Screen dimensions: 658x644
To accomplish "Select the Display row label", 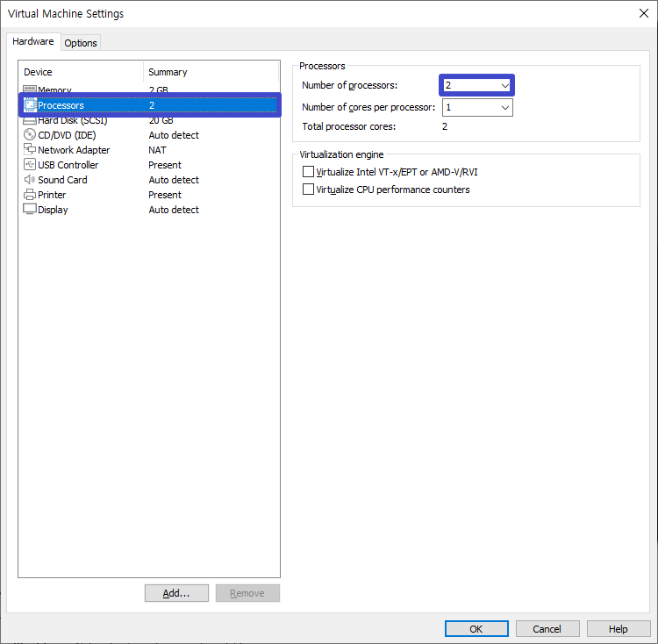I will point(53,210).
